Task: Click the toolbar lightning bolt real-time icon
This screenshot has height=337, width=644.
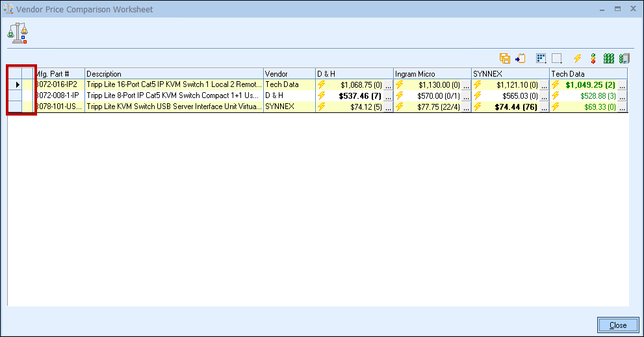Action: 578,58
